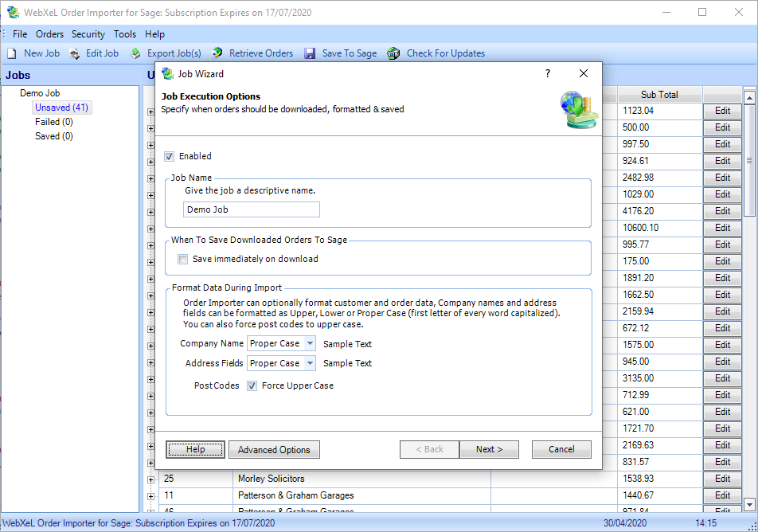Screen dimensions: 758x532
Task: Select Unsaved (41) in the Jobs tree
Action: coord(61,108)
